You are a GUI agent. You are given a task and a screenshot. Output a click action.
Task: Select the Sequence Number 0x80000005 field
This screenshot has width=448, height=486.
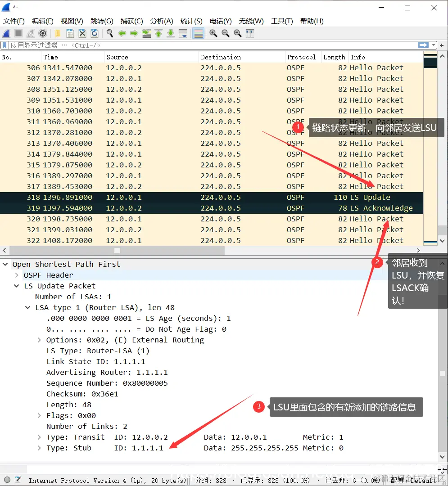107,383
